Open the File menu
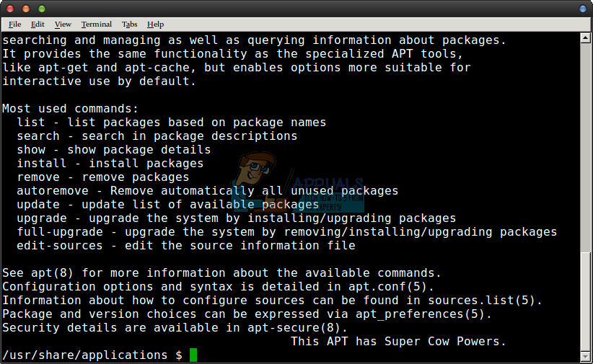Viewport: 593px width, 364px height. pyautogui.click(x=14, y=25)
